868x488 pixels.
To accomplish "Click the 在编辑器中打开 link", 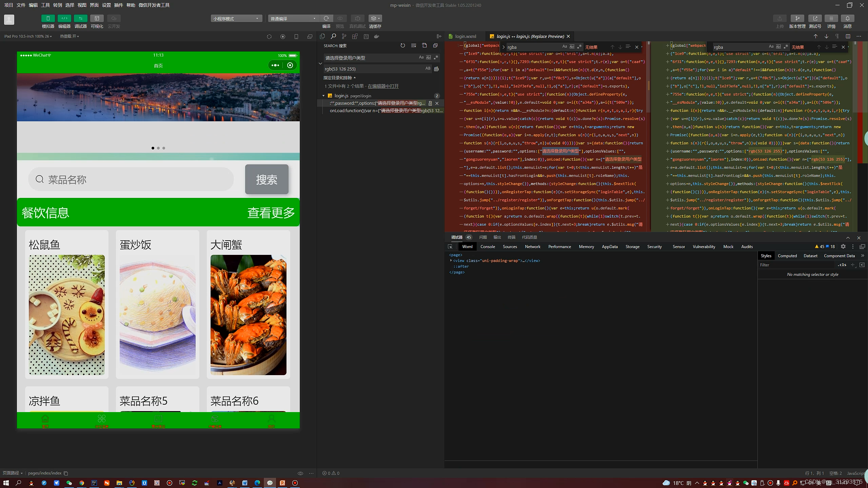I will pyautogui.click(x=383, y=86).
